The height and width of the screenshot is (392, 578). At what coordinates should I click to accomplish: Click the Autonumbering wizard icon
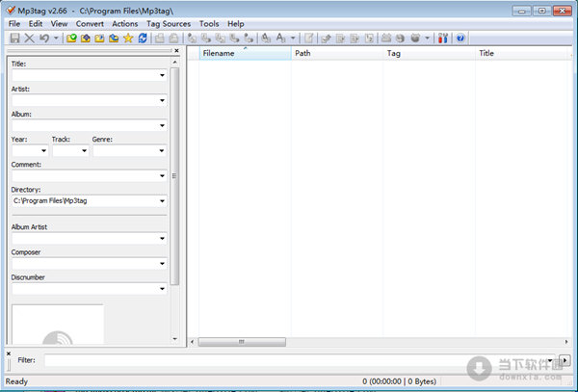coord(369,38)
